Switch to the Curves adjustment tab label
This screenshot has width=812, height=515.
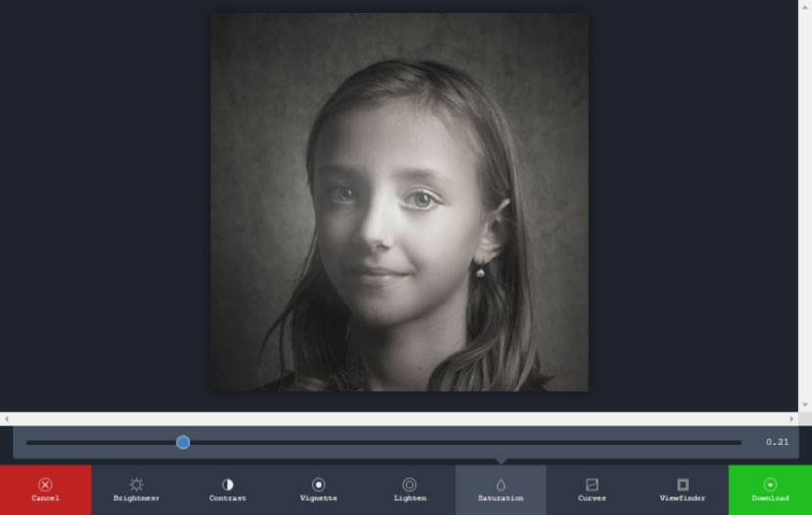(x=591, y=499)
